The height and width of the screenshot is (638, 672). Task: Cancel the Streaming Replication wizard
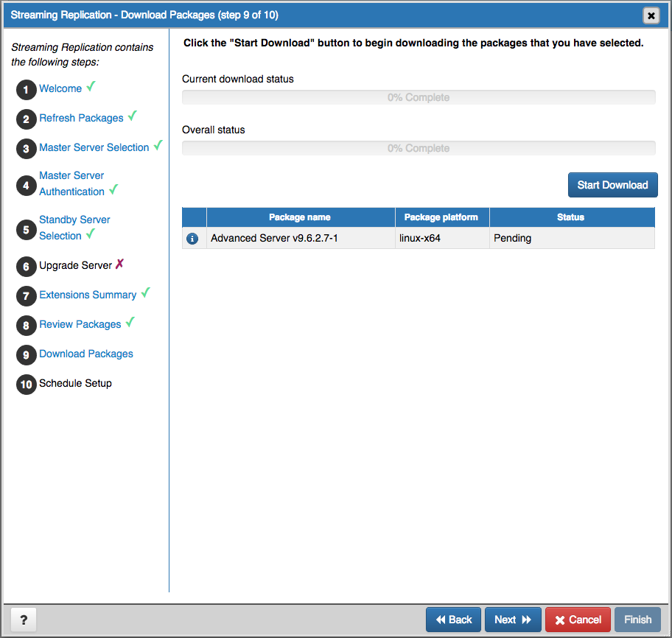coord(578,620)
